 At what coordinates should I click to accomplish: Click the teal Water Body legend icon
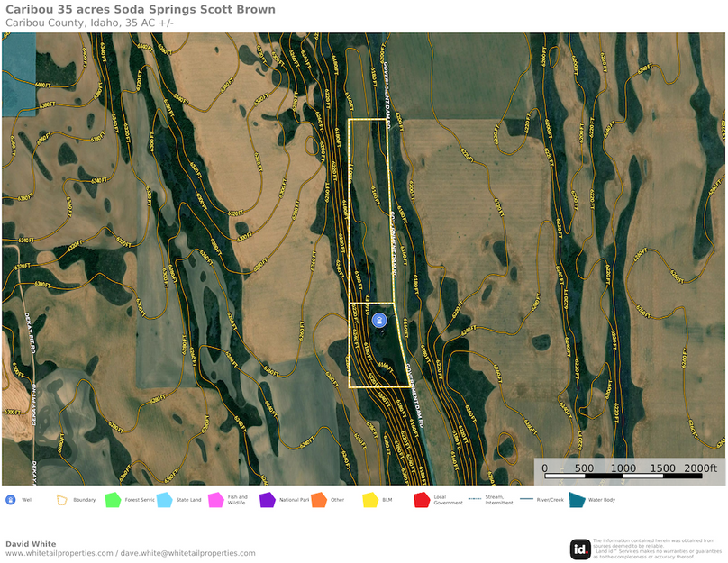[577, 500]
